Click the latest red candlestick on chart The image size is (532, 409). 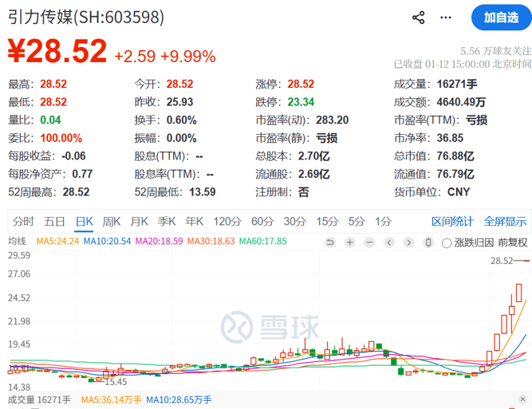pos(519,293)
